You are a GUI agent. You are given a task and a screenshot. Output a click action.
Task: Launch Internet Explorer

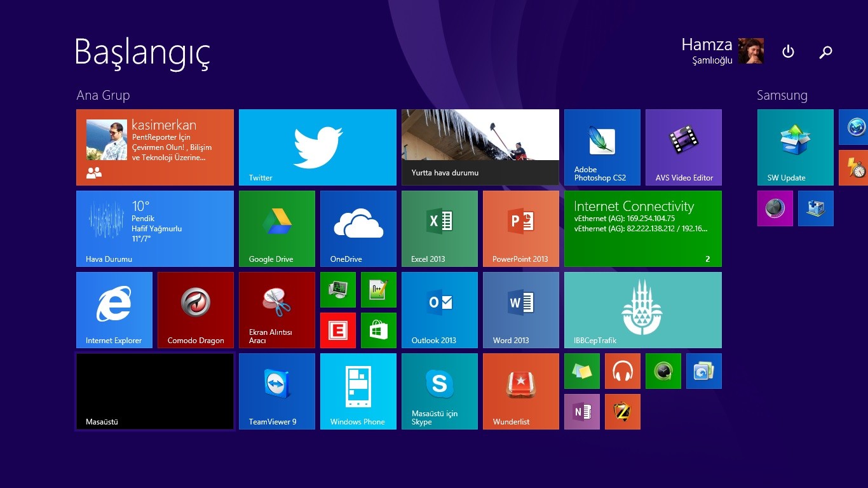tap(114, 310)
